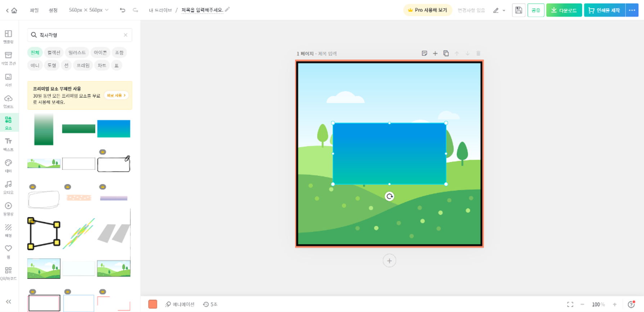
Task: Add the gray parallelogram shapes element
Action: pyautogui.click(x=114, y=234)
